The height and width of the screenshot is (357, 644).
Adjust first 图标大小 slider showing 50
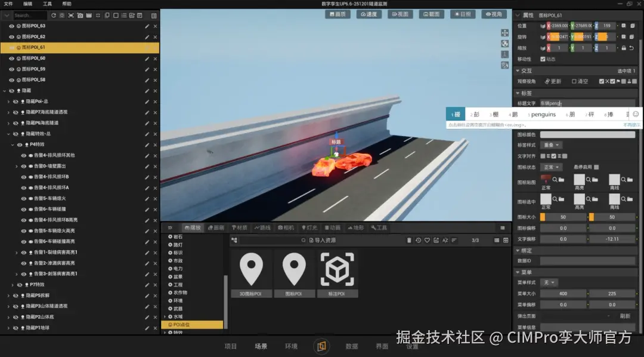pos(563,217)
